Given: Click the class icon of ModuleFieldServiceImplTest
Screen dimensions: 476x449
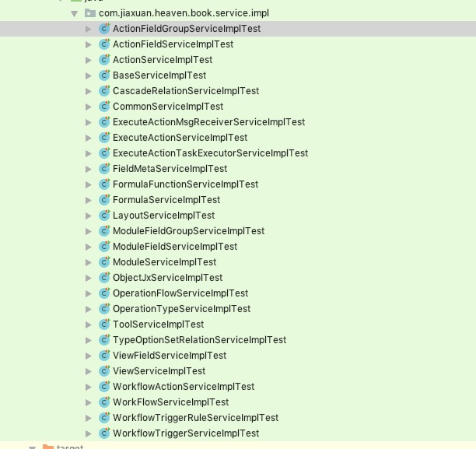Looking at the screenshot, I should coord(104,247).
